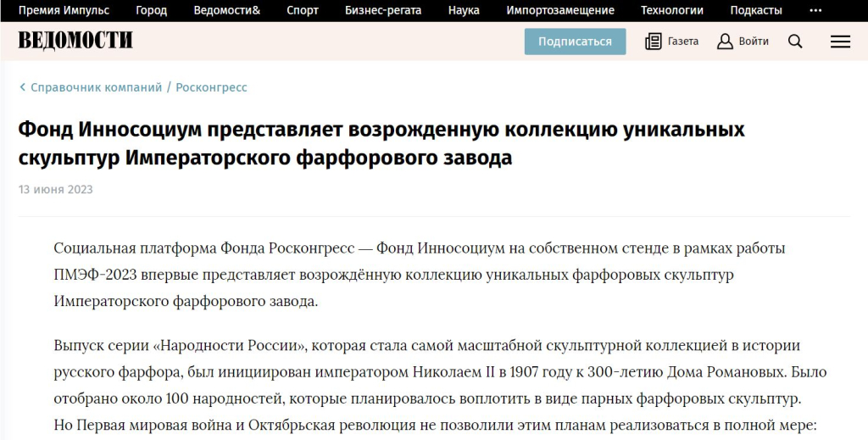Open the Премия Импульс section
868x440 pixels.
click(x=64, y=10)
